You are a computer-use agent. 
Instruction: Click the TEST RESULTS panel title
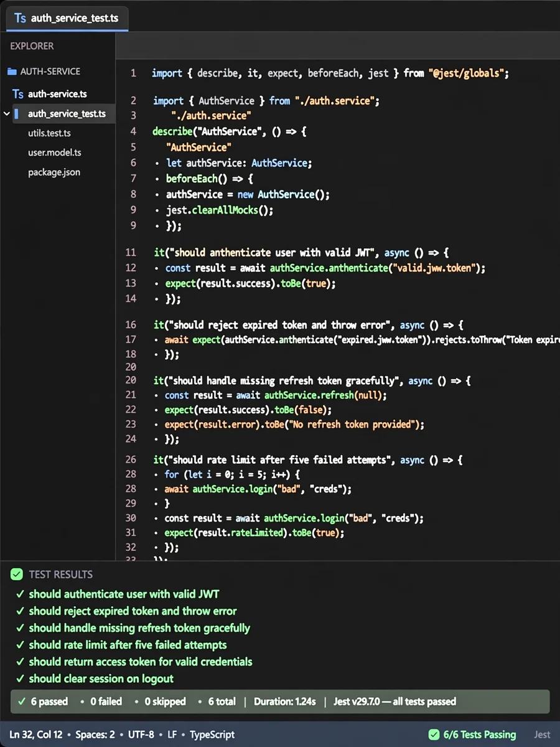pos(60,575)
